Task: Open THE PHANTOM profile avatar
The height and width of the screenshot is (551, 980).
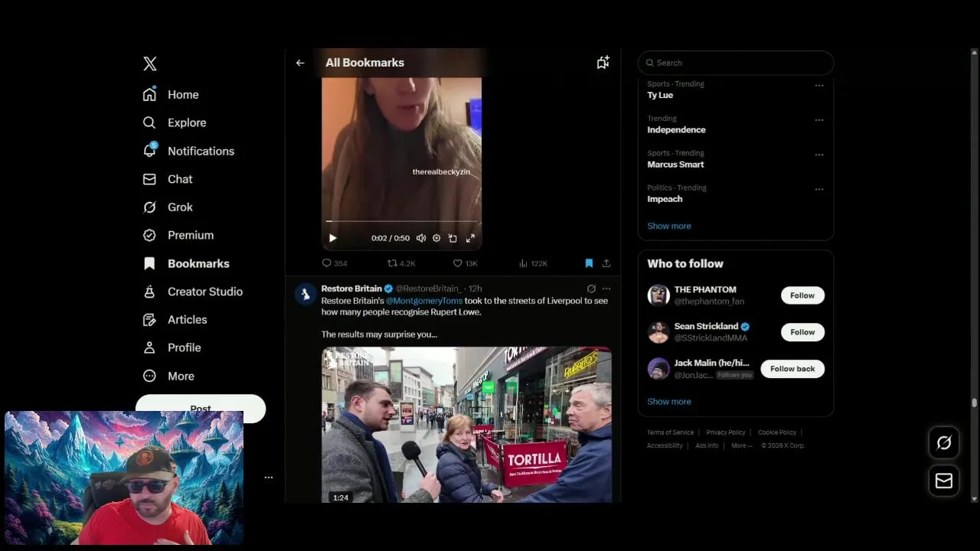Action: 658,295
